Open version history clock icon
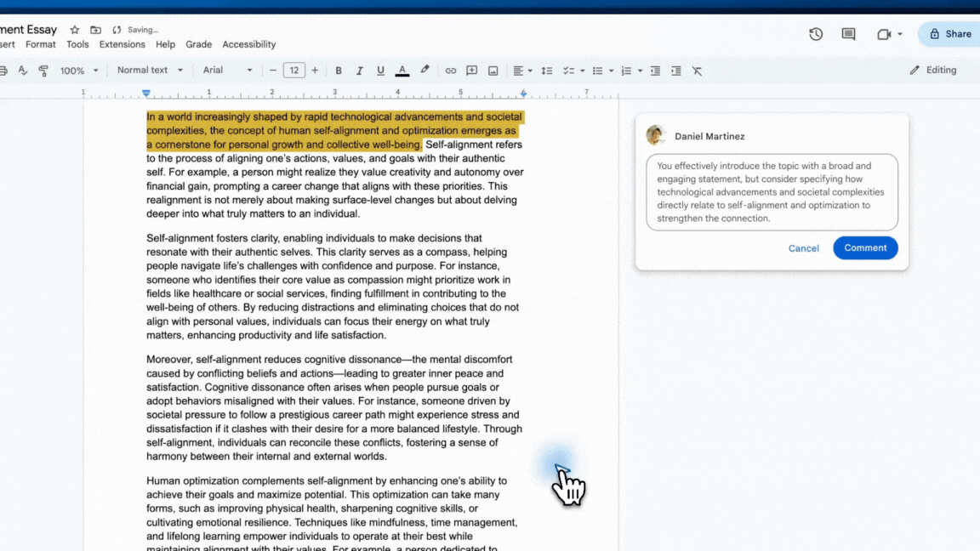Screen dimensions: 980x551 [x=816, y=34]
